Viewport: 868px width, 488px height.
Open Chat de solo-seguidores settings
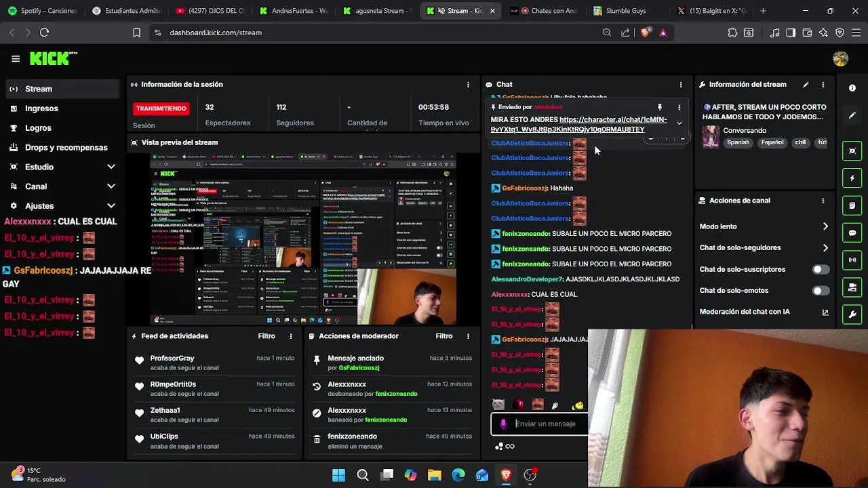(x=764, y=248)
